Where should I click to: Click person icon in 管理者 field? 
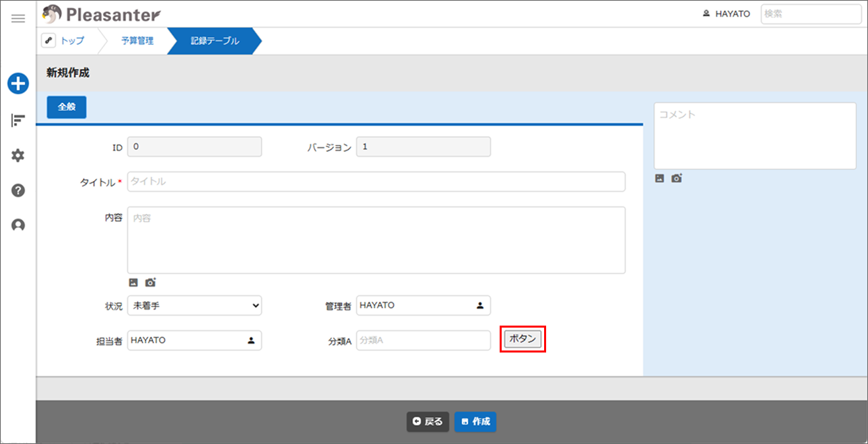[x=480, y=305]
